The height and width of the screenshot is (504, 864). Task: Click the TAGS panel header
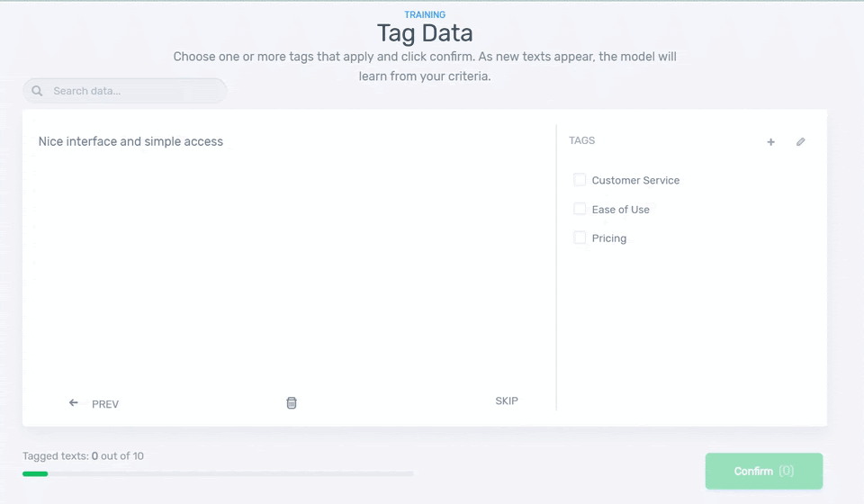pos(581,140)
